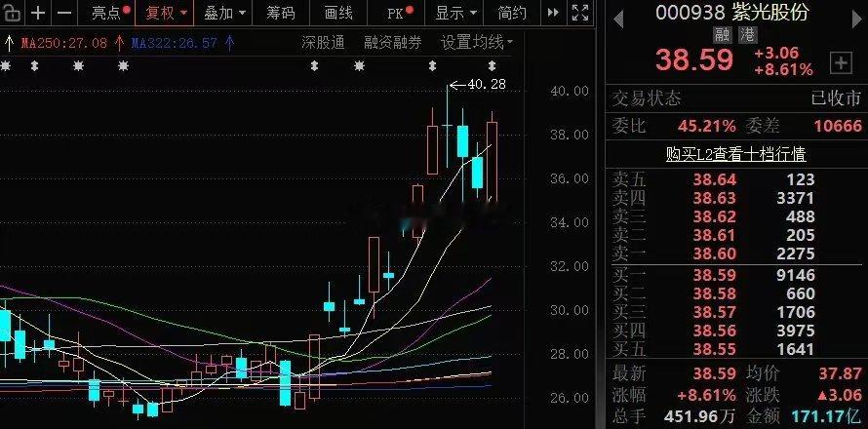868x429 pixels.
Task: Click the double-arrow more tools icon
Action: [552, 13]
